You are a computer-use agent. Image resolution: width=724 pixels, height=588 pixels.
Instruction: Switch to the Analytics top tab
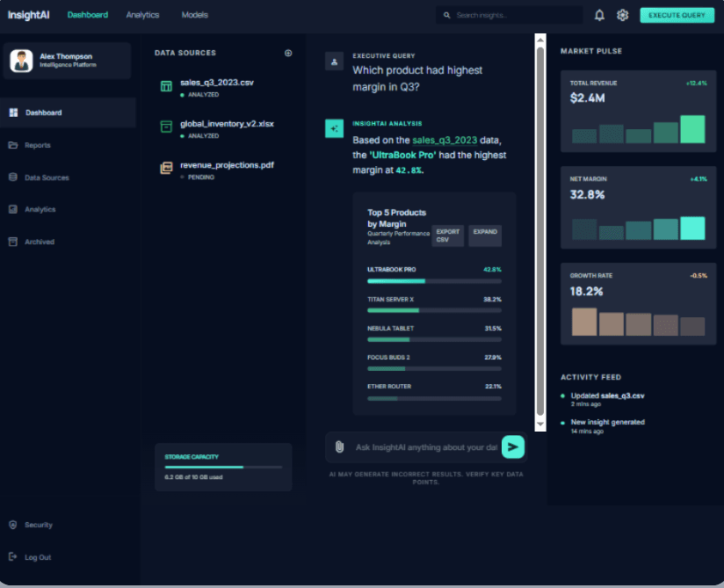pos(142,15)
